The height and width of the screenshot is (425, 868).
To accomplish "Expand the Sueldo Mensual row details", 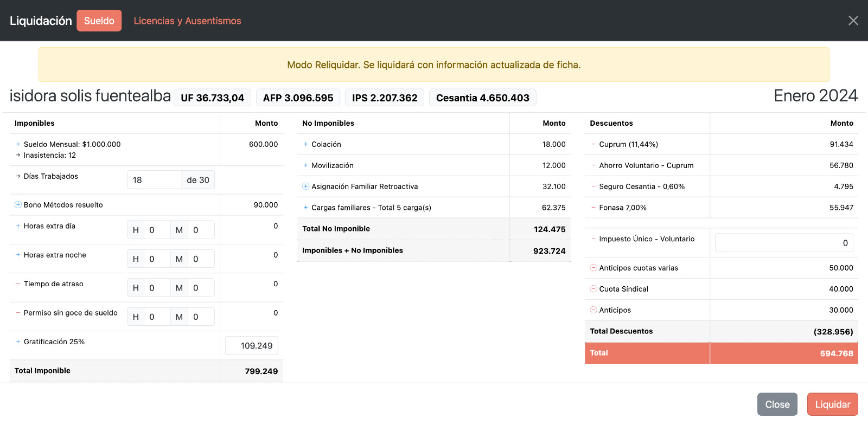I will 18,144.
